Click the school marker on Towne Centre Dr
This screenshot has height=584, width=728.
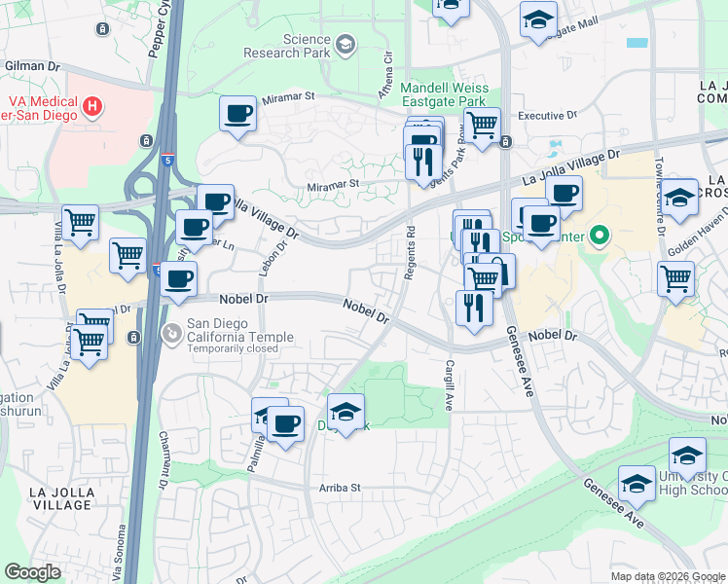[679, 200]
